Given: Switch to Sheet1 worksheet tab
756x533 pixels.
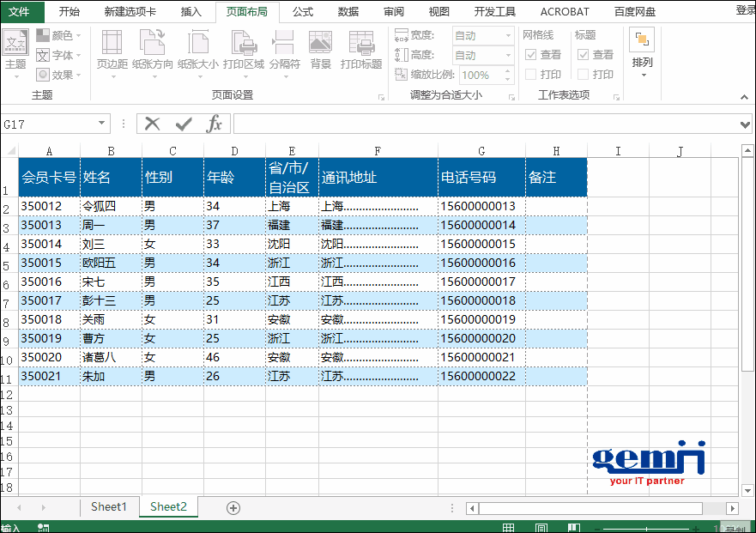Looking at the screenshot, I should (x=108, y=506).
